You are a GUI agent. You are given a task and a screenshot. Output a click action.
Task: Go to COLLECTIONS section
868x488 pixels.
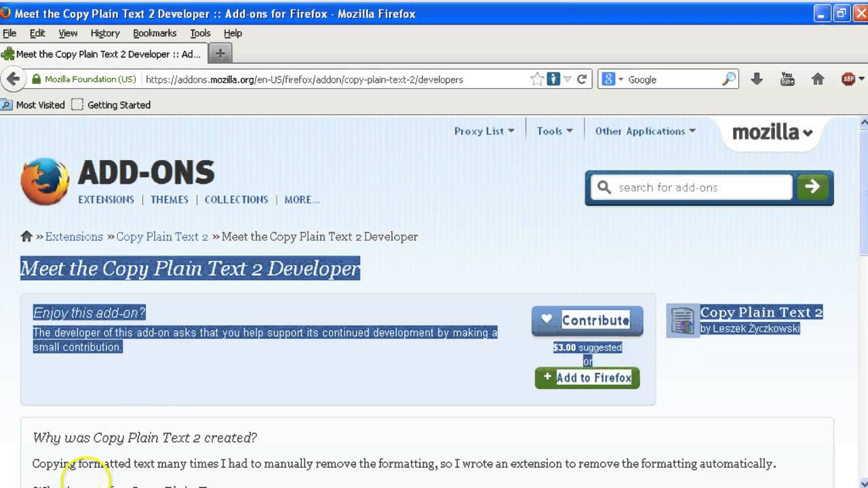click(x=237, y=199)
